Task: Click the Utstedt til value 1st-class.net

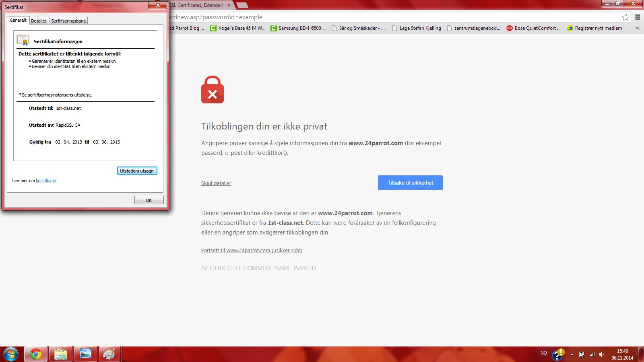Action: coord(68,108)
